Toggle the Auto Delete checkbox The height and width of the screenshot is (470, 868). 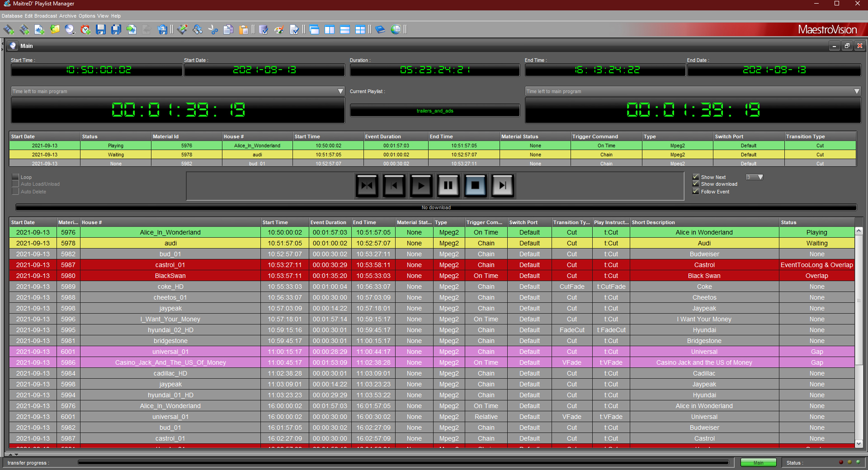tap(15, 192)
